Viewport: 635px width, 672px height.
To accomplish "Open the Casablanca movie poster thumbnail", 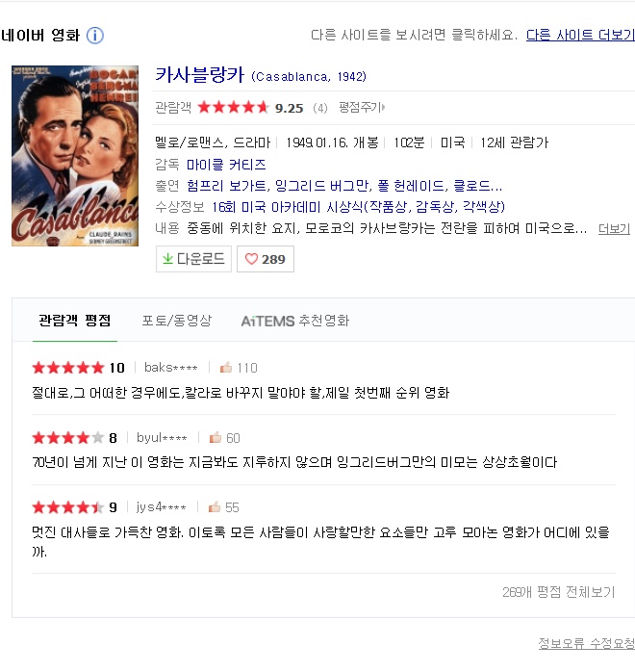I will pos(75,156).
